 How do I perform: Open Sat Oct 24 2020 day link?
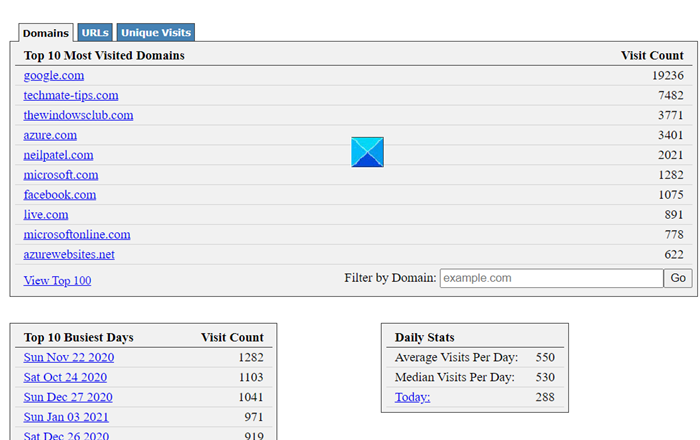pos(65,377)
